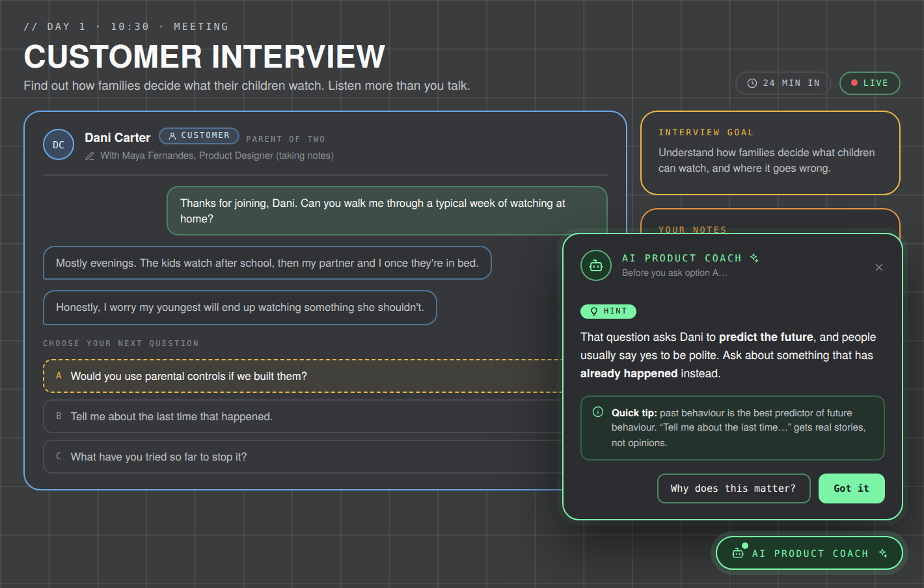This screenshot has height=588, width=924.
Task: Click the bold 'predict the future' phrase
Action: [x=766, y=337]
